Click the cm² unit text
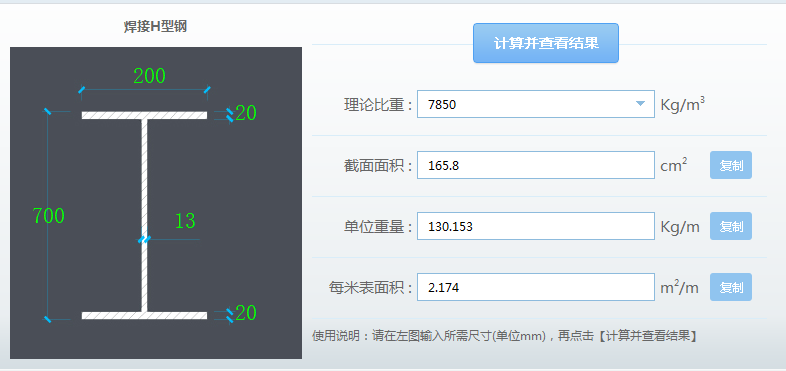This screenshot has width=786, height=371. pyautogui.click(x=674, y=165)
